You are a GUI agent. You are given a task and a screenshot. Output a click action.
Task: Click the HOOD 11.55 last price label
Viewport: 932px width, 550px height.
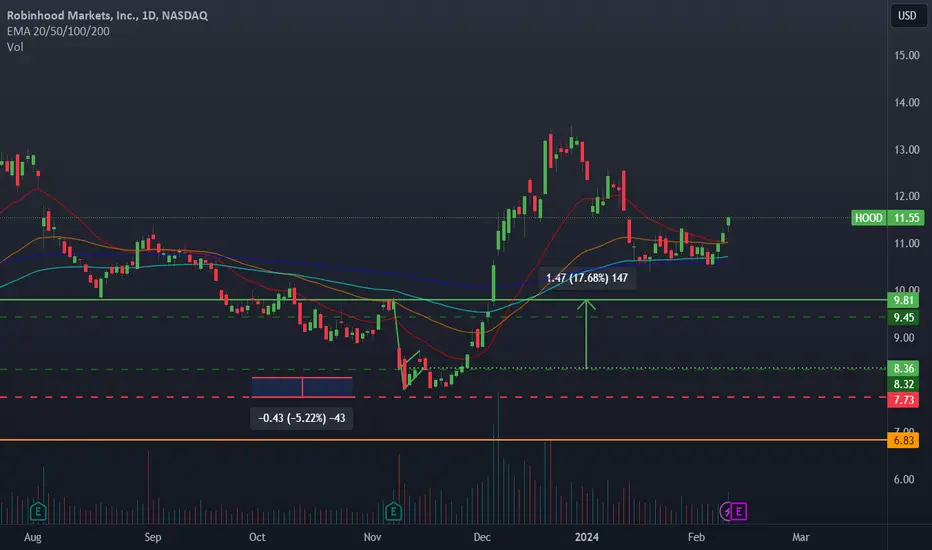(x=888, y=218)
